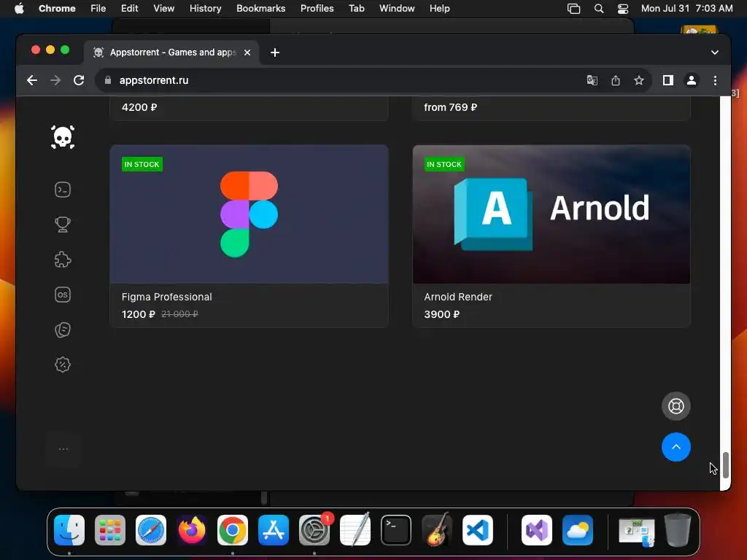The image size is (747, 560).
Task: Click the three-dots more button in the sidebar
Action: [x=63, y=449]
